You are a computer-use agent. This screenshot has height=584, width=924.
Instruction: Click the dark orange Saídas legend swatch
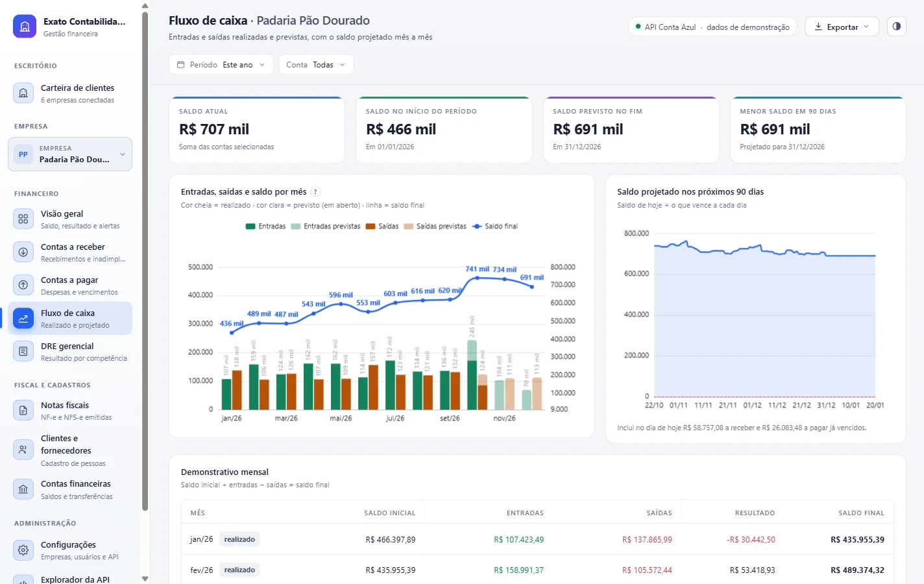click(371, 226)
